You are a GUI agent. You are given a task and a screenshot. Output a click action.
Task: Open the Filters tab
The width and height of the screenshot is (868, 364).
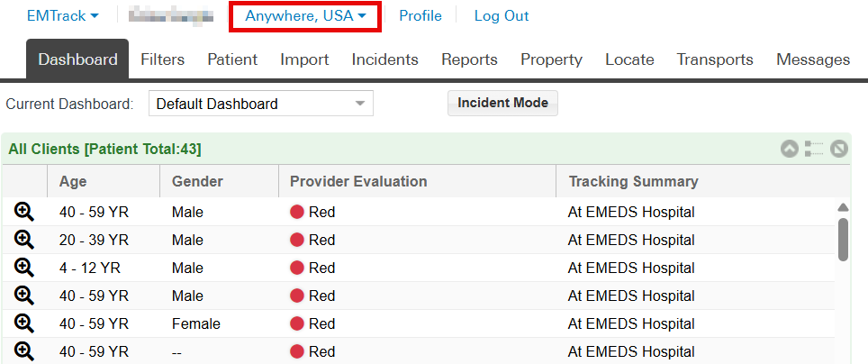click(163, 59)
